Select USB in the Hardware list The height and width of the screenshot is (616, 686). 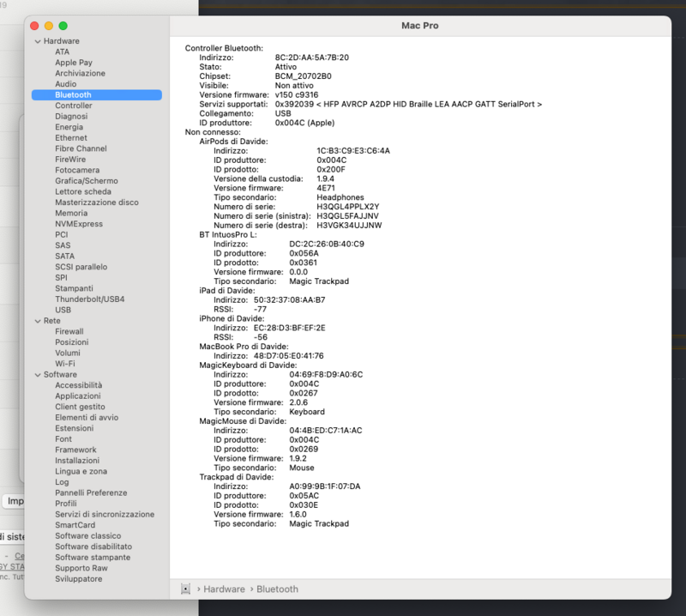tap(63, 310)
